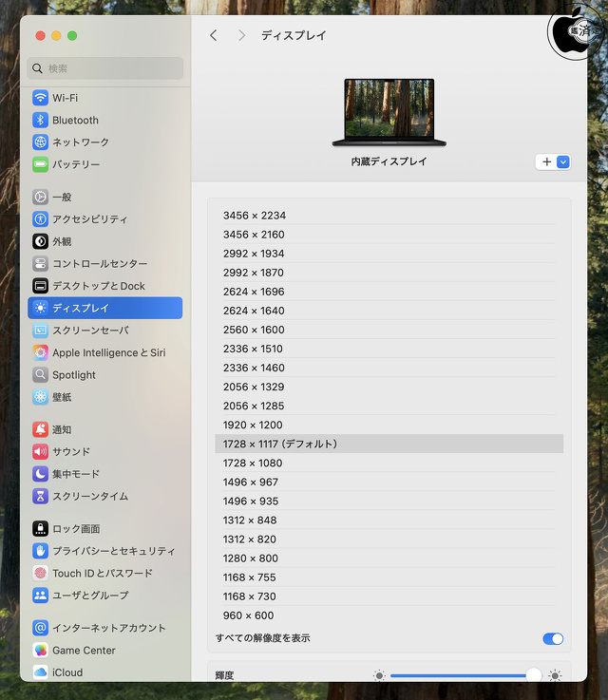This screenshot has height=700, width=608.
Task: Open Game Center icon
Action: pos(40,651)
